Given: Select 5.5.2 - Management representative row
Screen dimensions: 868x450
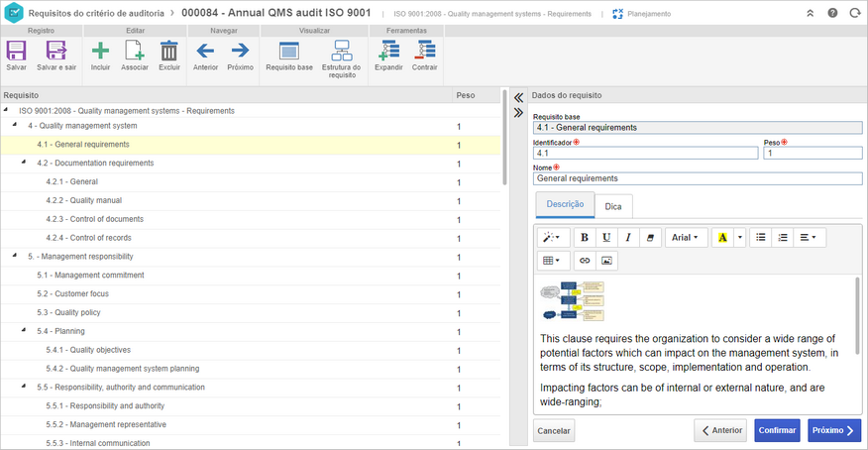Looking at the screenshot, I should click(251, 425).
